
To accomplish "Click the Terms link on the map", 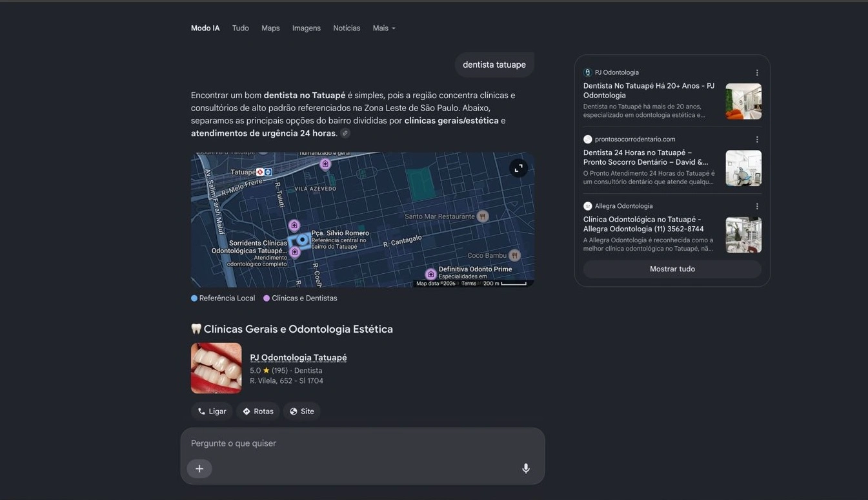I will [x=469, y=284].
